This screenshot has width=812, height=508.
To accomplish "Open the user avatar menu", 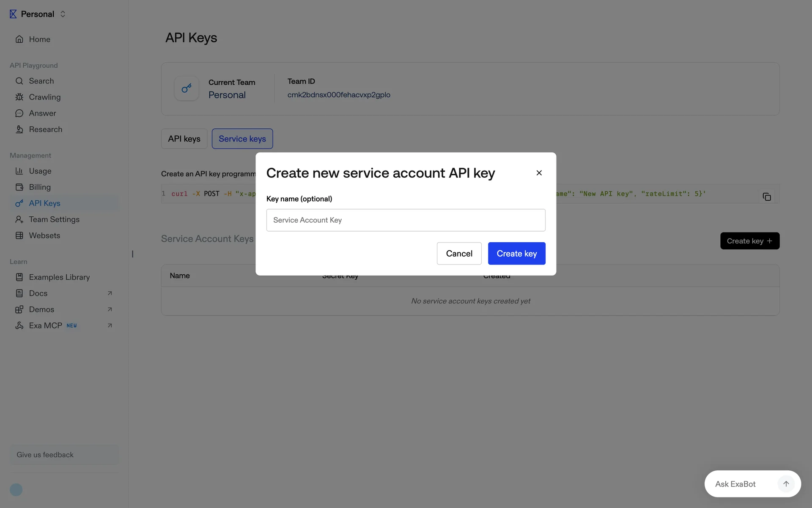I will 16,490.
